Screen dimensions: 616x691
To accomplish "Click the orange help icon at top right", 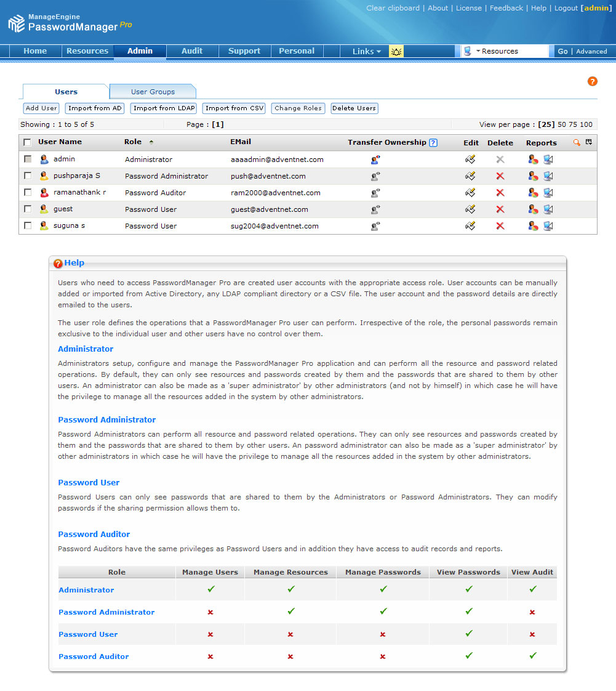I will [x=593, y=81].
